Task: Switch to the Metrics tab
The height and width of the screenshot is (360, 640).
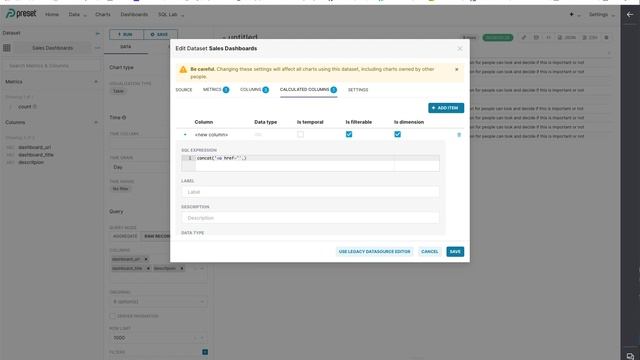Action: (x=216, y=90)
